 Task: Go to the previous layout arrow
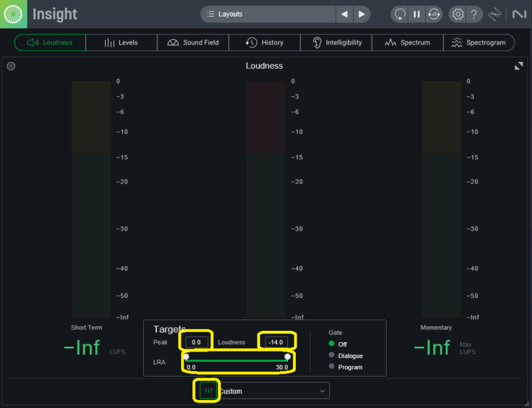pyautogui.click(x=344, y=14)
